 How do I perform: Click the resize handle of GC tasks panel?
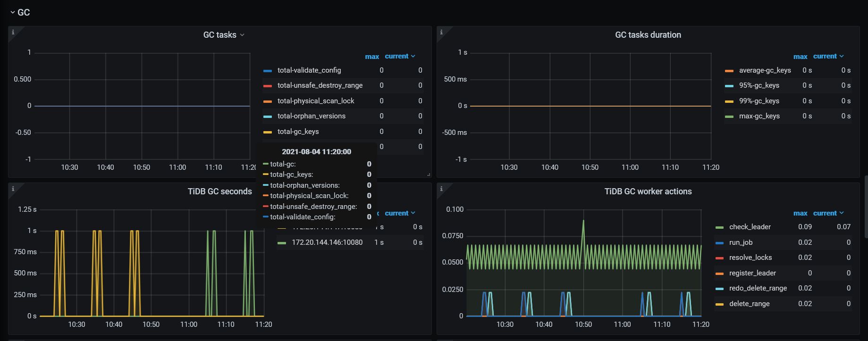[428, 175]
